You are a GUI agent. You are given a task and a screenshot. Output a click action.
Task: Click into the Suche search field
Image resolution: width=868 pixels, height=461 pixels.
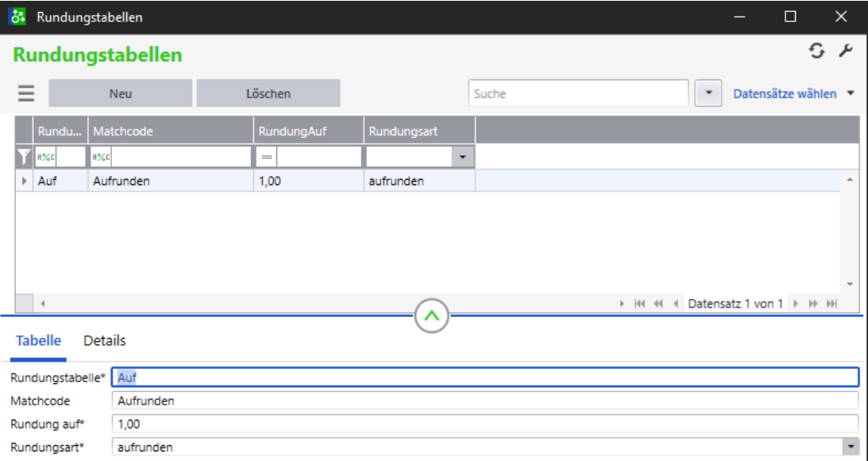coord(578,94)
